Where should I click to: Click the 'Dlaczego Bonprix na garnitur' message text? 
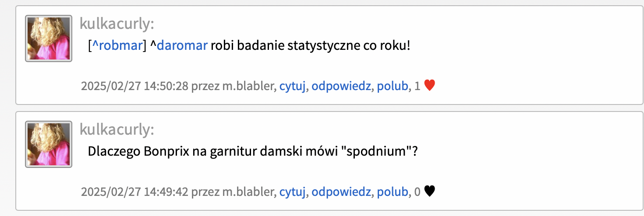pyautogui.click(x=252, y=151)
